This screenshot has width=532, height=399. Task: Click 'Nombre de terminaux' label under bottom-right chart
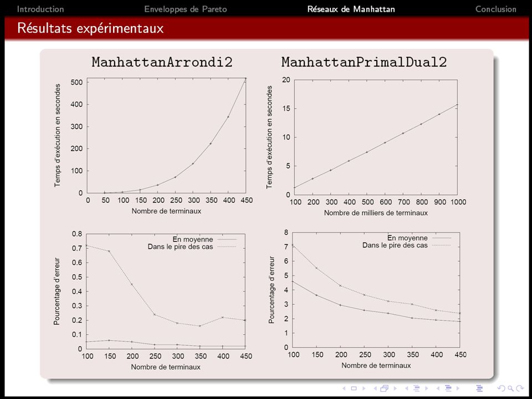(376, 365)
